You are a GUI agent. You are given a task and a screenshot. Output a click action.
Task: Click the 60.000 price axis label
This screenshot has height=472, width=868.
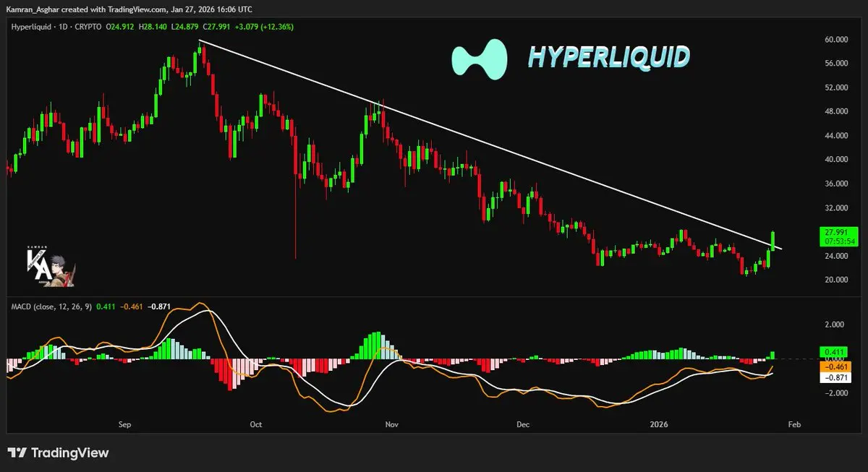[835, 40]
